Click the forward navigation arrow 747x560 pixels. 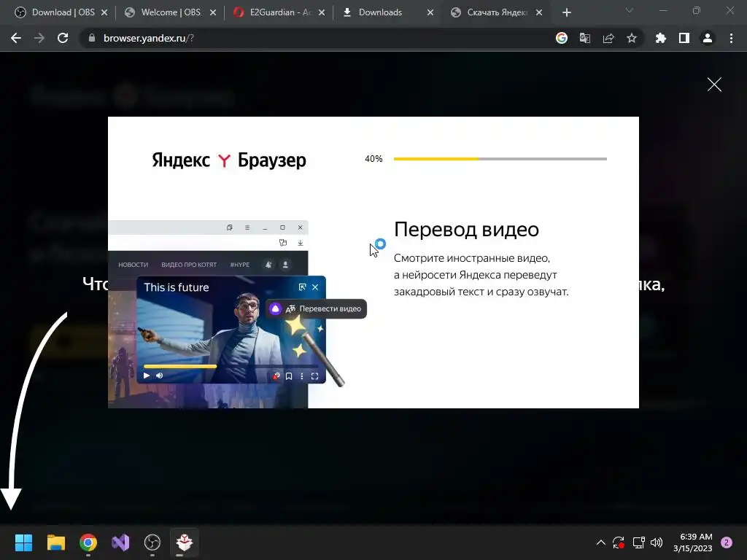[39, 38]
